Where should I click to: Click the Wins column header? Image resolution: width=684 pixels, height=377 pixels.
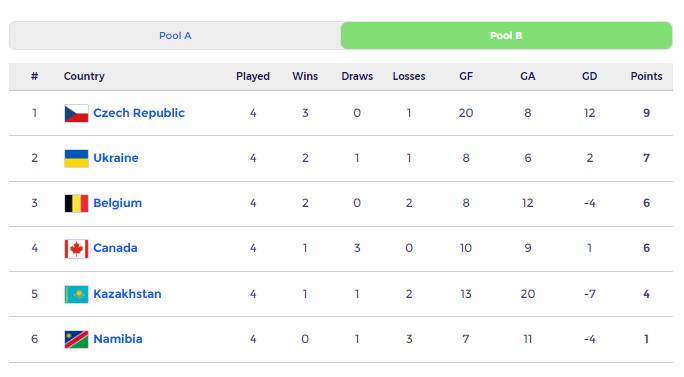tap(305, 76)
